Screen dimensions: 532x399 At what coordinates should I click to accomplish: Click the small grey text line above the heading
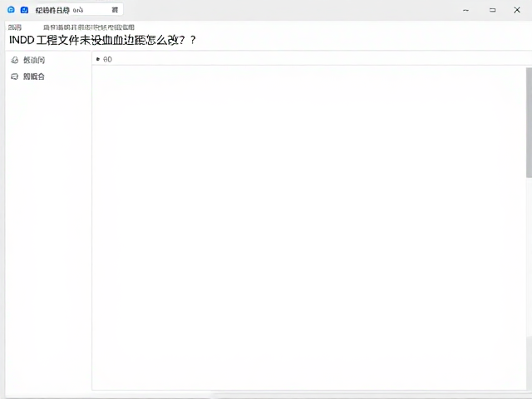pyautogui.click(x=89, y=27)
